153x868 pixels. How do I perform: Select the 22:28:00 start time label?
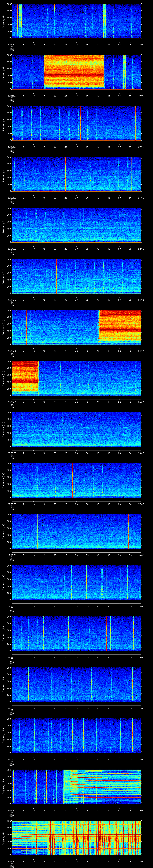[x=12, y=606]
